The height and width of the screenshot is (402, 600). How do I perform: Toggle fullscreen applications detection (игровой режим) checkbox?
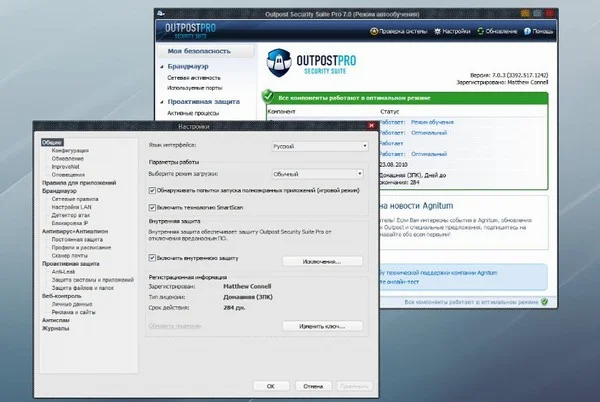point(152,190)
